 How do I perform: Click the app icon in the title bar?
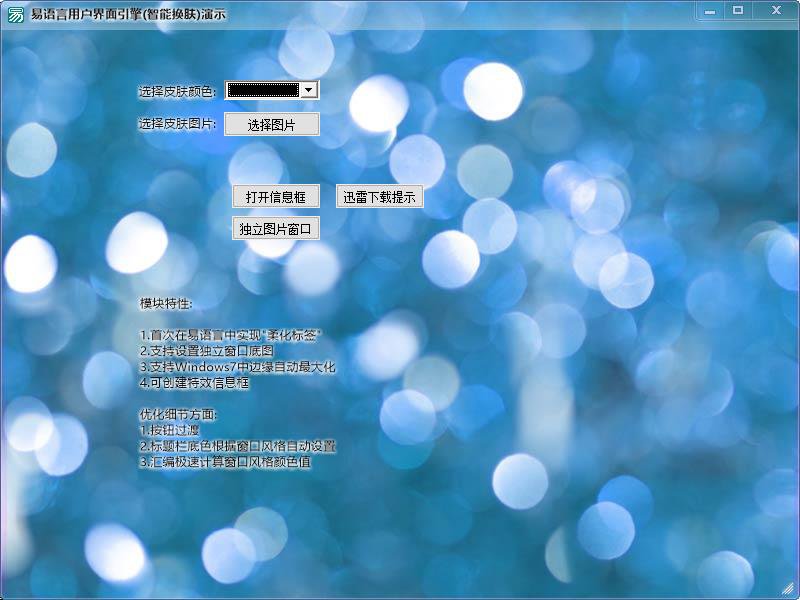click(x=15, y=15)
